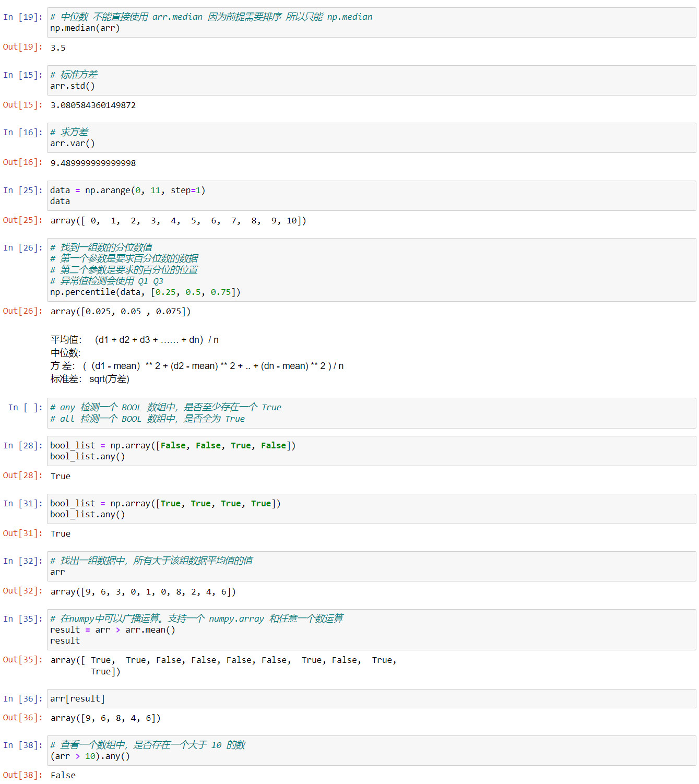Image resolution: width=699 pixels, height=784 pixels.
Task: Click bool_list cell with all True values
Action: [371, 509]
